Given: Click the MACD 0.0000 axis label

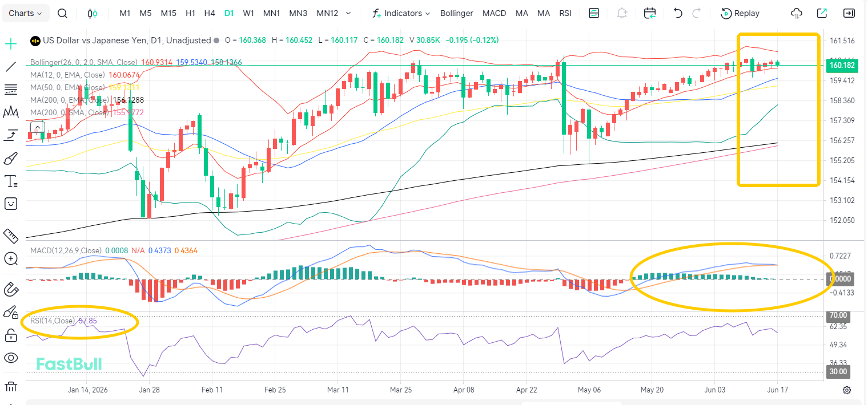Looking at the screenshot, I should [839, 279].
